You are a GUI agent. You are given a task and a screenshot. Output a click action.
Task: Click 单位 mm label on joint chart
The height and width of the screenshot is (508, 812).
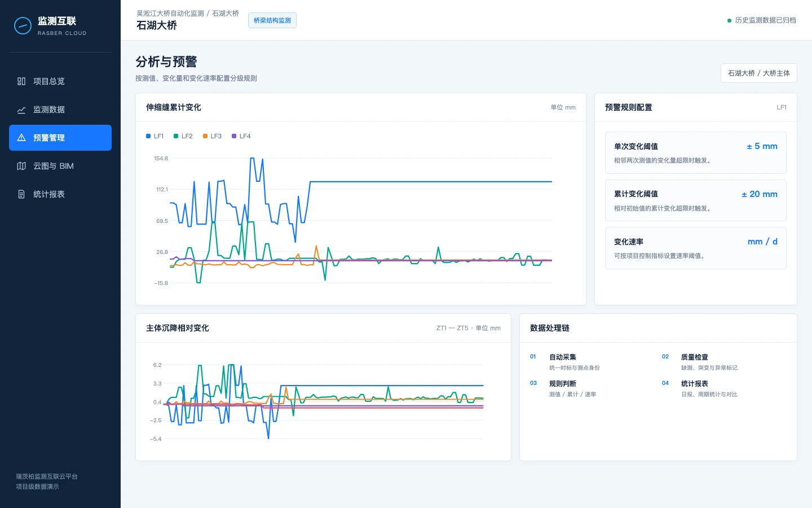point(563,107)
